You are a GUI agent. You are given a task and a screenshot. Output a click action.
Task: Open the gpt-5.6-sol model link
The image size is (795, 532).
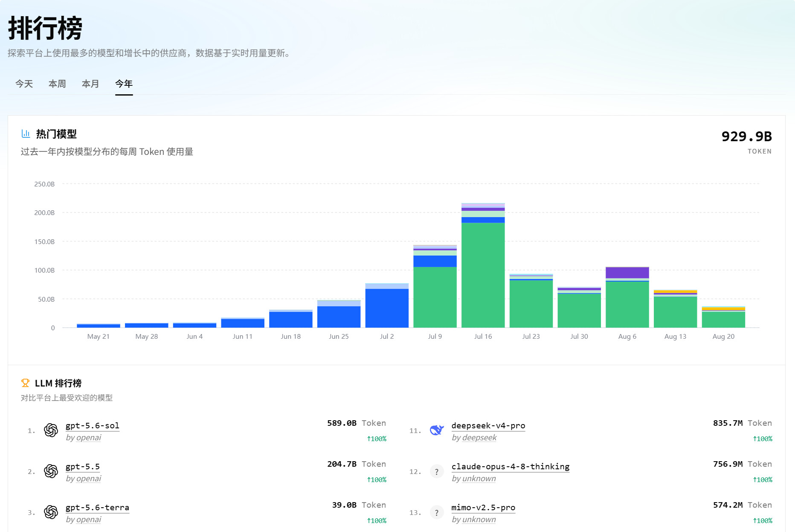click(x=93, y=426)
